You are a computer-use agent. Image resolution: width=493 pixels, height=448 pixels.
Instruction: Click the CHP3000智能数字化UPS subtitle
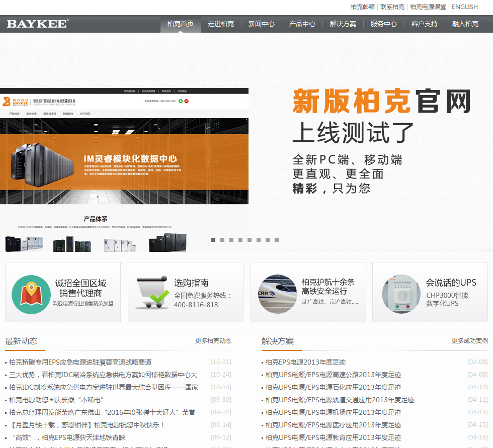(x=447, y=299)
